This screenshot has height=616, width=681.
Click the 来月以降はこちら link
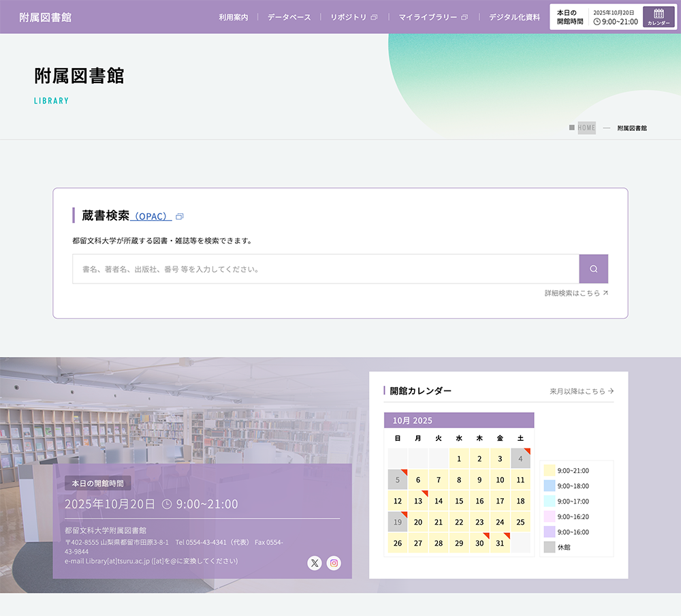[x=582, y=391]
